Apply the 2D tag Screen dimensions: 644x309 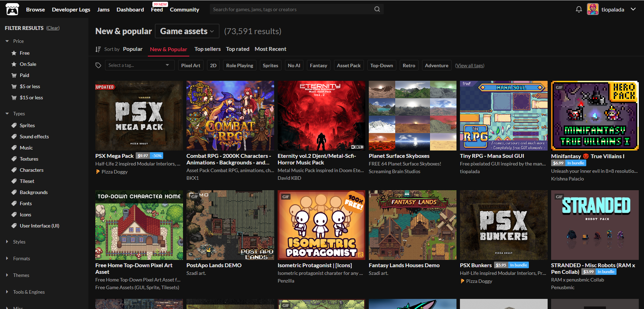click(x=213, y=65)
